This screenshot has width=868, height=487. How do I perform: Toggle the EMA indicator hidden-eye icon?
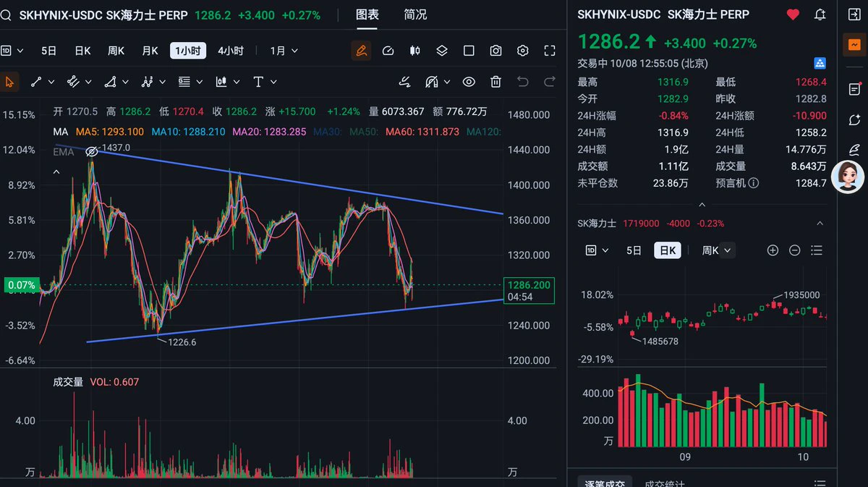(x=91, y=152)
